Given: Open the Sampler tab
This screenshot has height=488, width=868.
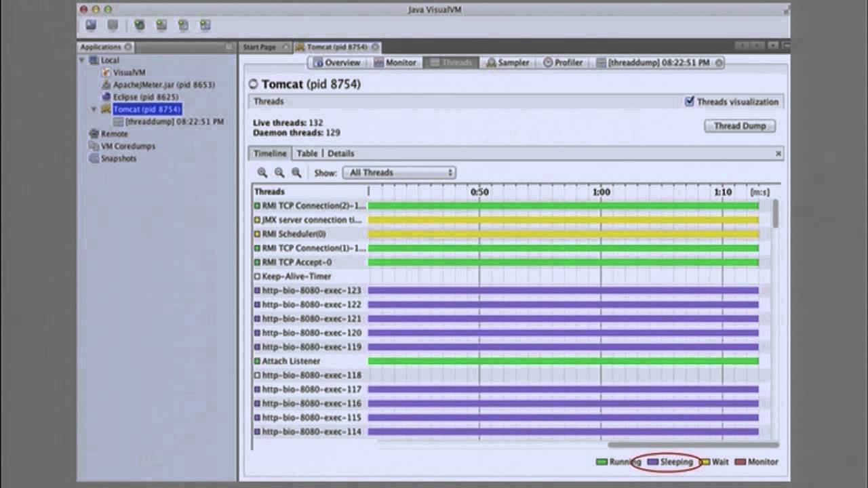Looking at the screenshot, I should click(508, 62).
